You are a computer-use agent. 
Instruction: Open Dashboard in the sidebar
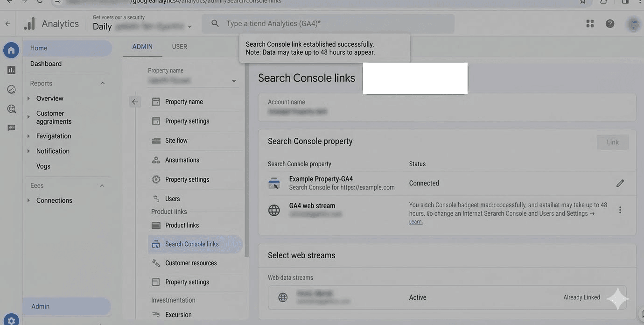click(46, 64)
